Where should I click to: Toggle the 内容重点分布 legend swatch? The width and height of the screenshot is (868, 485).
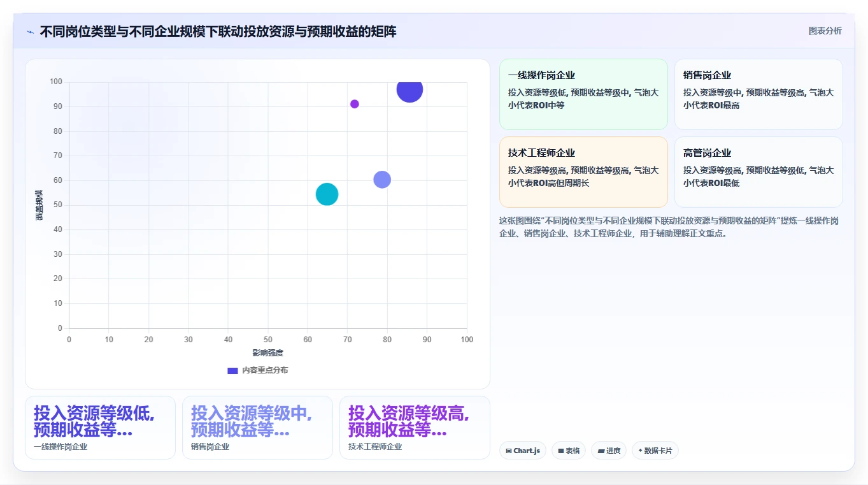pos(232,370)
